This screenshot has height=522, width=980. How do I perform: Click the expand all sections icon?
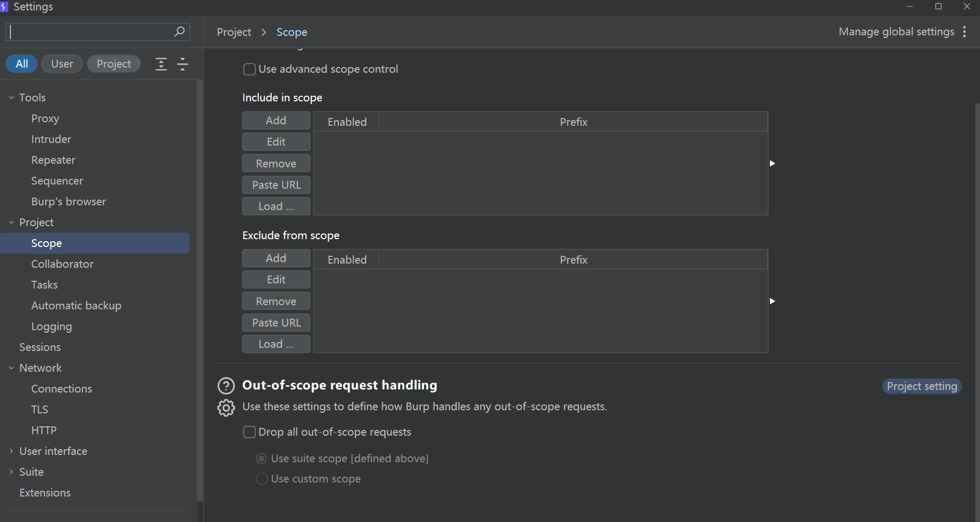tap(161, 64)
